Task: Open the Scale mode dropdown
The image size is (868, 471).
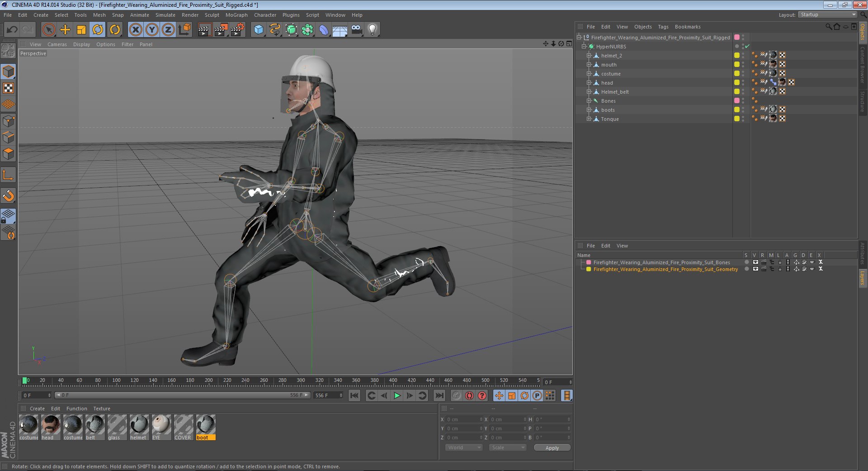Action: tap(508, 447)
